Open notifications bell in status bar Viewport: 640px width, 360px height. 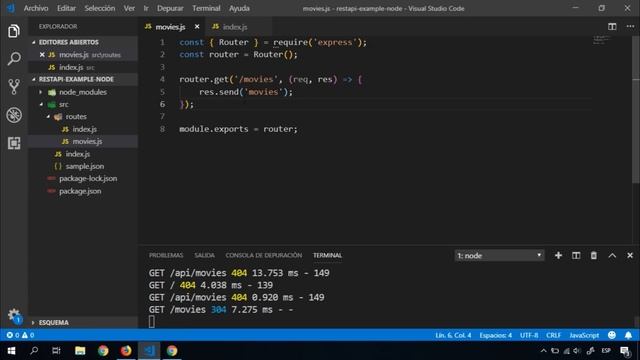tap(628, 335)
